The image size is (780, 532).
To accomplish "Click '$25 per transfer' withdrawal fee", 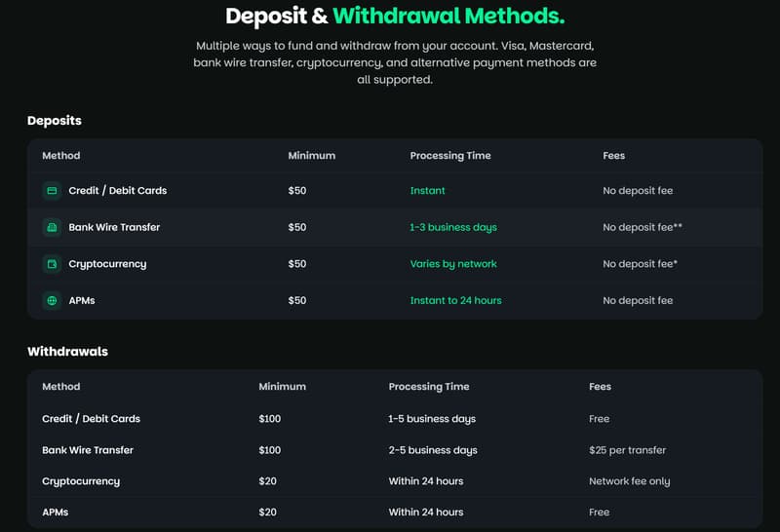I will click(627, 450).
